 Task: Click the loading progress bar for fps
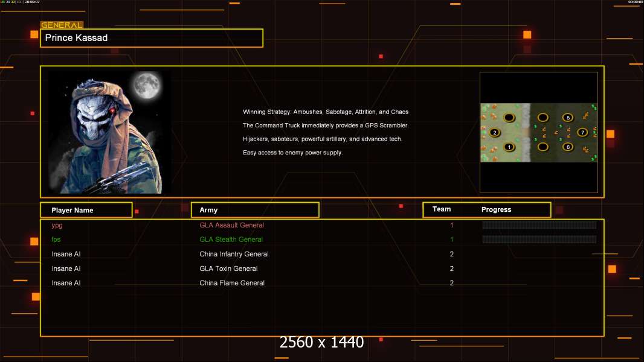[539, 240]
